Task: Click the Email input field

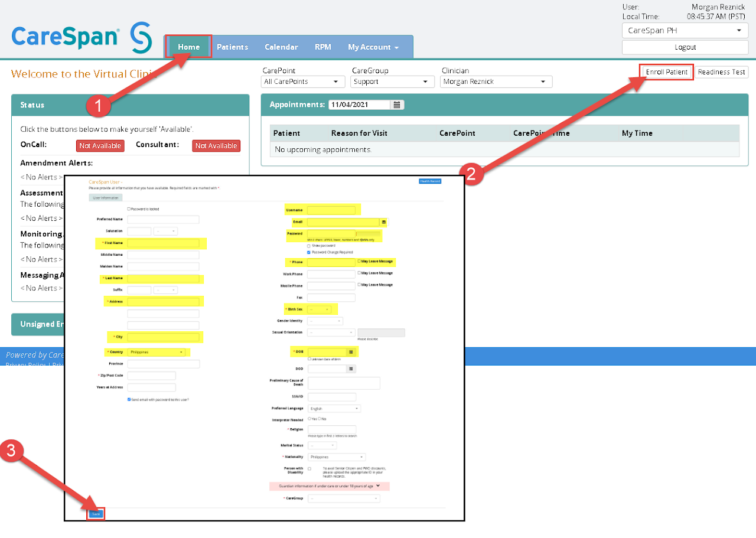Action: coord(343,222)
